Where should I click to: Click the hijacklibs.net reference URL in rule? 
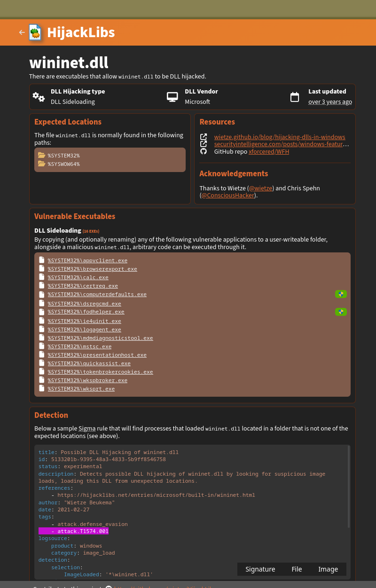(157, 495)
